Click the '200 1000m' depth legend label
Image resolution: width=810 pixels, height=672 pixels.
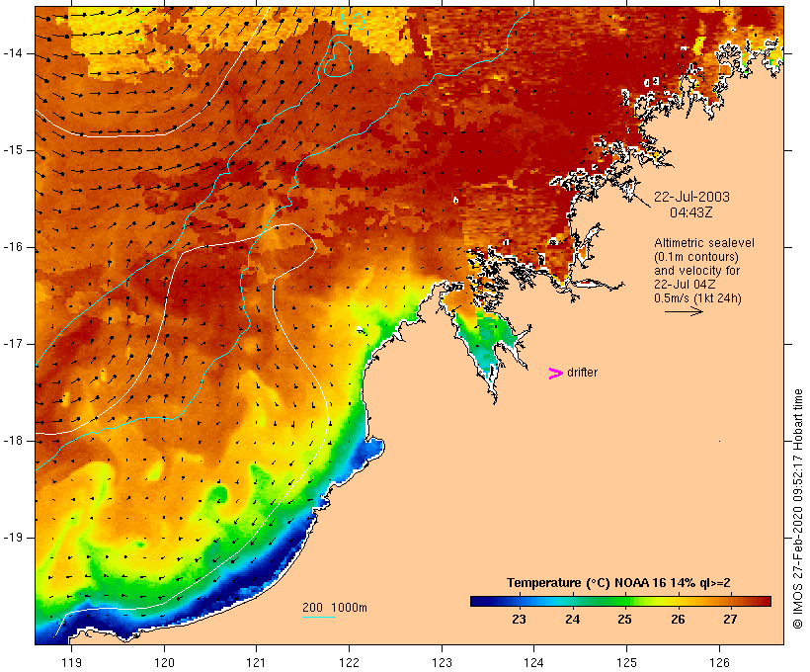(x=335, y=608)
